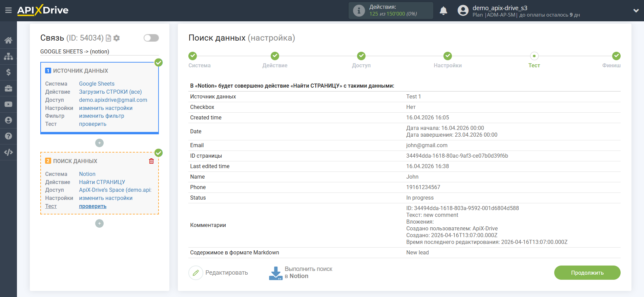Click the Last edited time value 16.04.2026 16:38
This screenshot has width=644, height=297.
pos(428,166)
